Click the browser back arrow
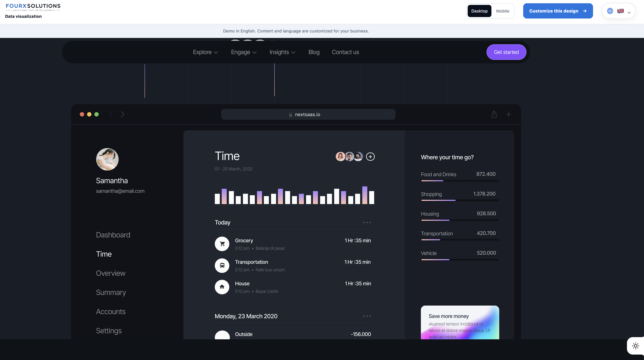 (111, 114)
